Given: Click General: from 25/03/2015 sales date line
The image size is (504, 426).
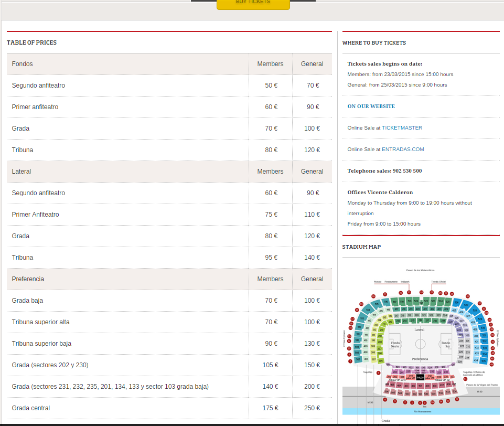Looking at the screenshot, I should [x=397, y=85].
